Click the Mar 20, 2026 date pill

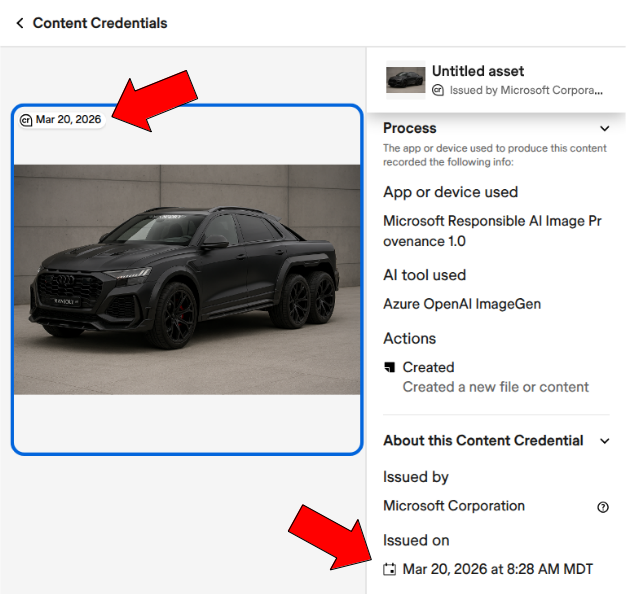pyautogui.click(x=62, y=120)
